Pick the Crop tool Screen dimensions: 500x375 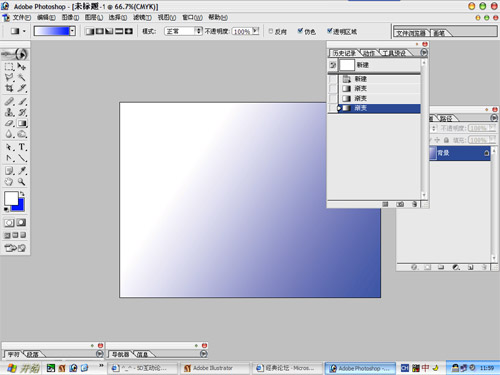point(9,88)
